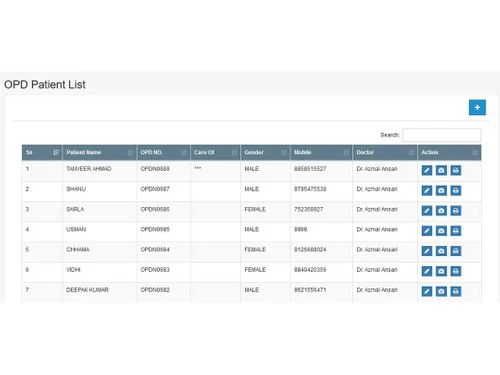
Task: Click mobile number 752358927
Action: coord(308,209)
